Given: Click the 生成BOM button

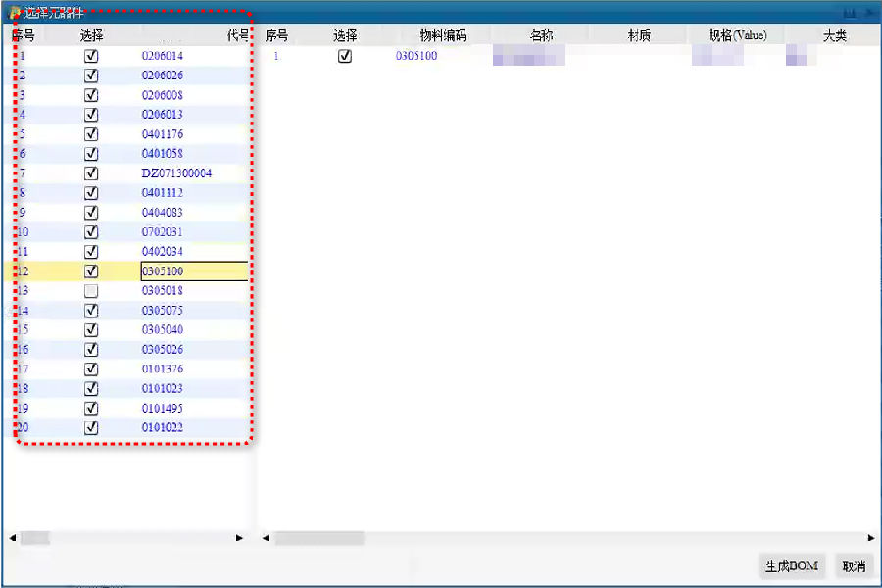Looking at the screenshot, I should click(792, 566).
